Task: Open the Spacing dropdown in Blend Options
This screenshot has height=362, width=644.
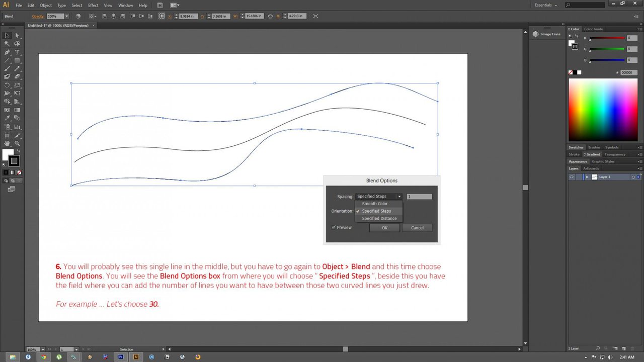Action: (x=379, y=197)
